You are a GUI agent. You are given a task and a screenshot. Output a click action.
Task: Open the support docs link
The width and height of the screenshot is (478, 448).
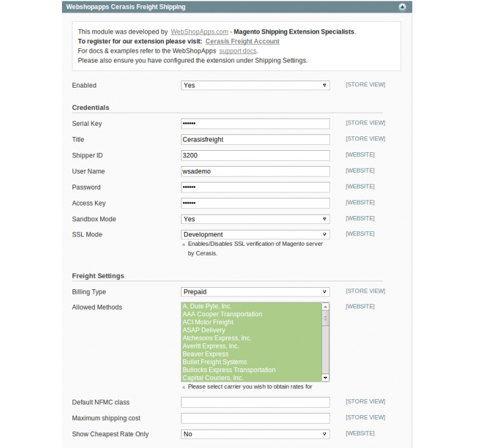point(238,51)
